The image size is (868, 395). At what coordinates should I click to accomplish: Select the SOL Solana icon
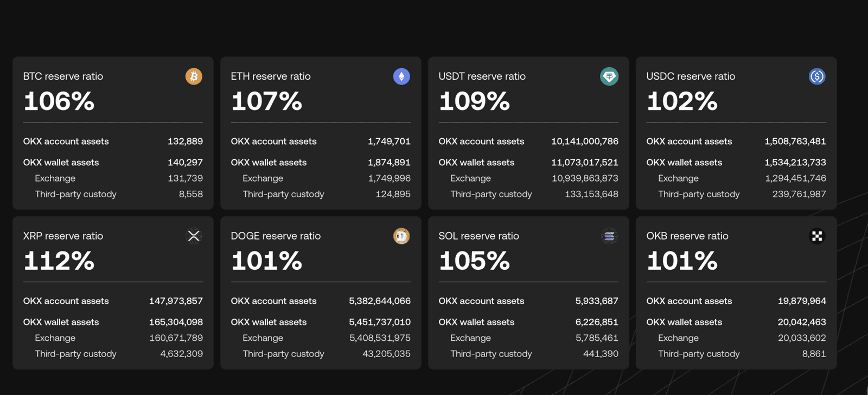(609, 236)
